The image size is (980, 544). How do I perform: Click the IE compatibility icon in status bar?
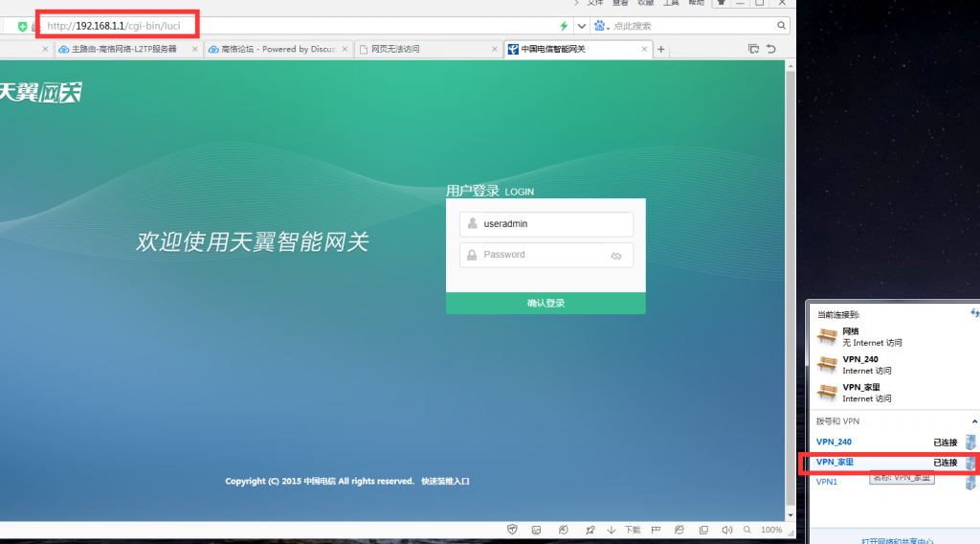(679, 530)
